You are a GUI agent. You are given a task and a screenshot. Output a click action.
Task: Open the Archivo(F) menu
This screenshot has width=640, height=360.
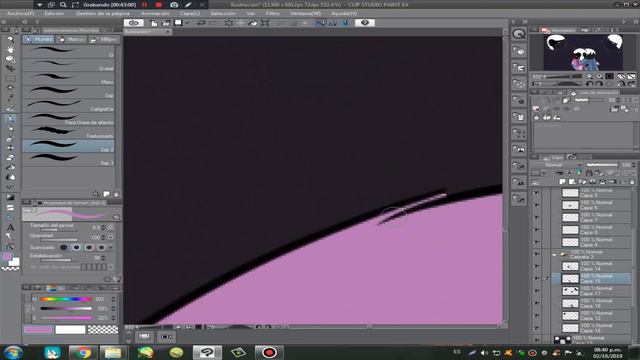21,13
